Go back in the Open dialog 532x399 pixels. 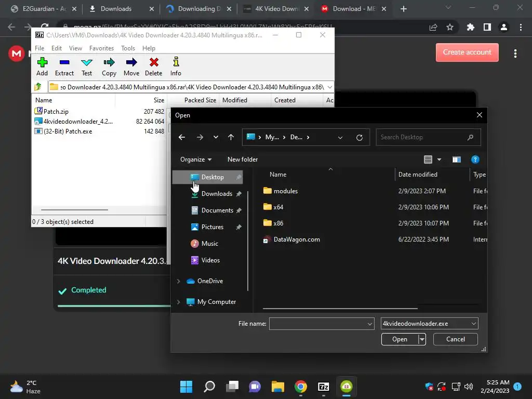(x=182, y=137)
